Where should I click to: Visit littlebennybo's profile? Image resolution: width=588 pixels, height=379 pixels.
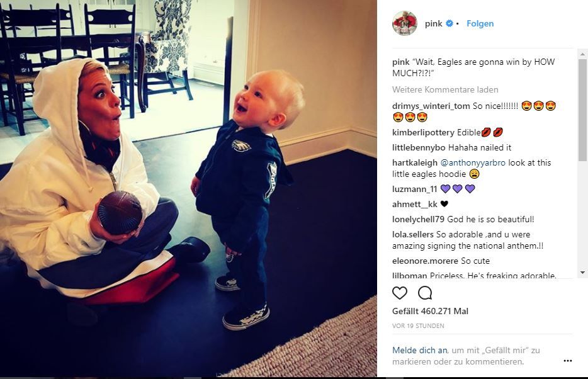coord(419,148)
